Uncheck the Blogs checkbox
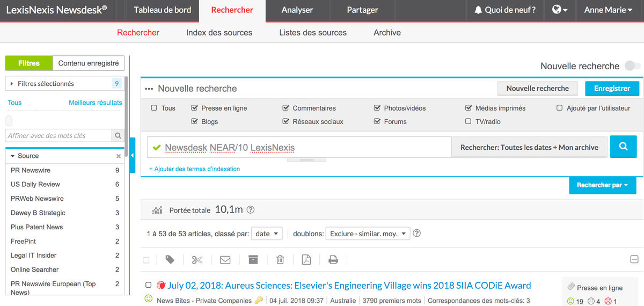Screen dimensions: 644x306 195,122
